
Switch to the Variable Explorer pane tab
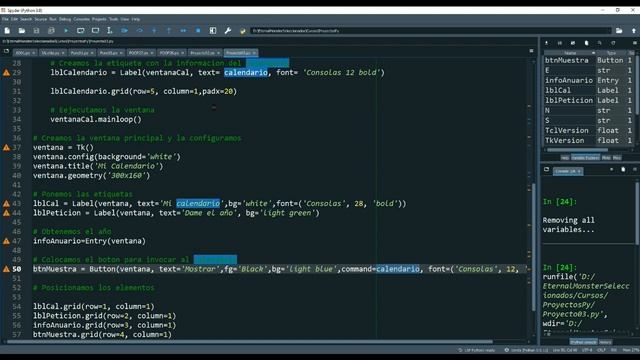pos(585,158)
